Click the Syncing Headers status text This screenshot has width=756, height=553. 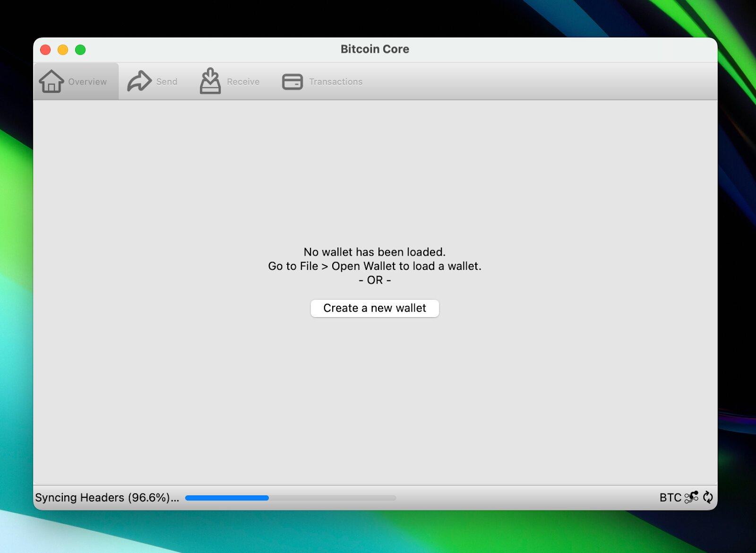click(107, 498)
